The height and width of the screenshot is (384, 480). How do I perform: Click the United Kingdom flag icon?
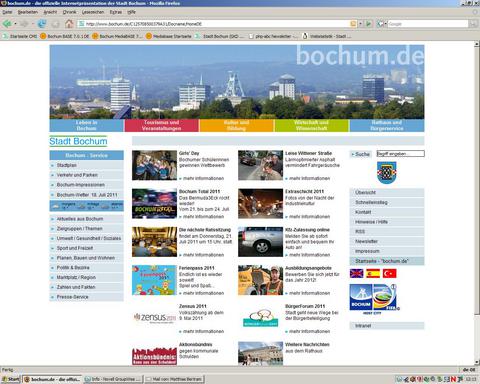tap(356, 274)
